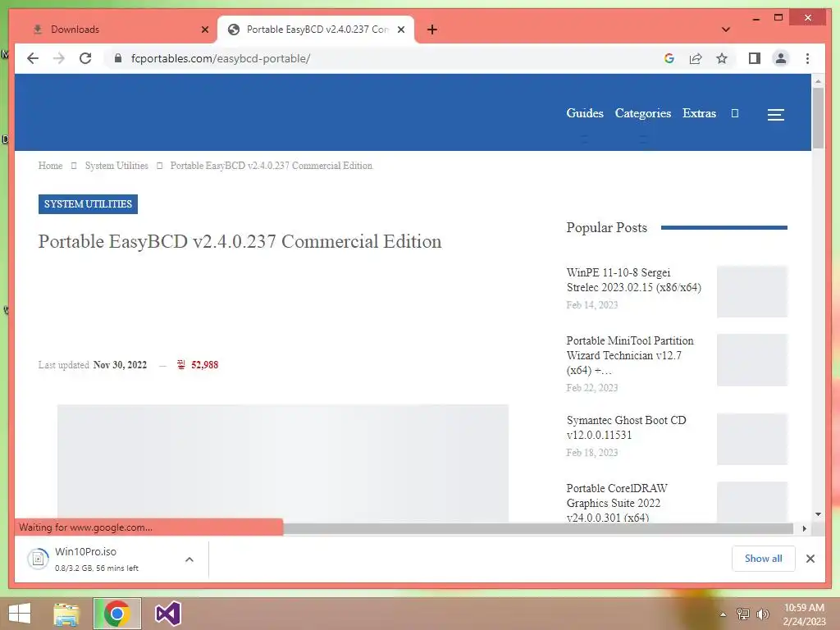Select the Portable EasyBCD v2.4.0.237 tab
The image size is (840, 630).
[x=316, y=30]
